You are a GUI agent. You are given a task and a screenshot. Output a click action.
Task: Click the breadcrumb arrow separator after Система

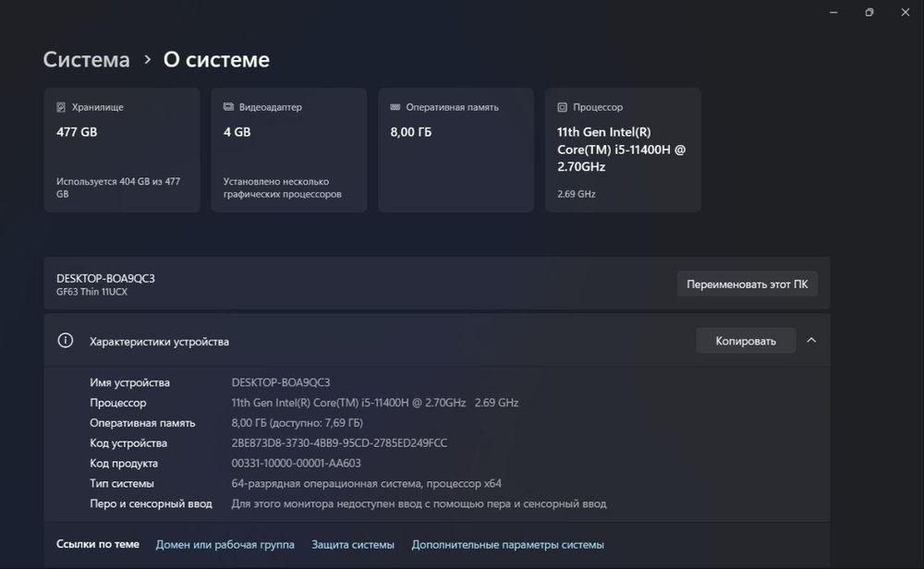147,59
